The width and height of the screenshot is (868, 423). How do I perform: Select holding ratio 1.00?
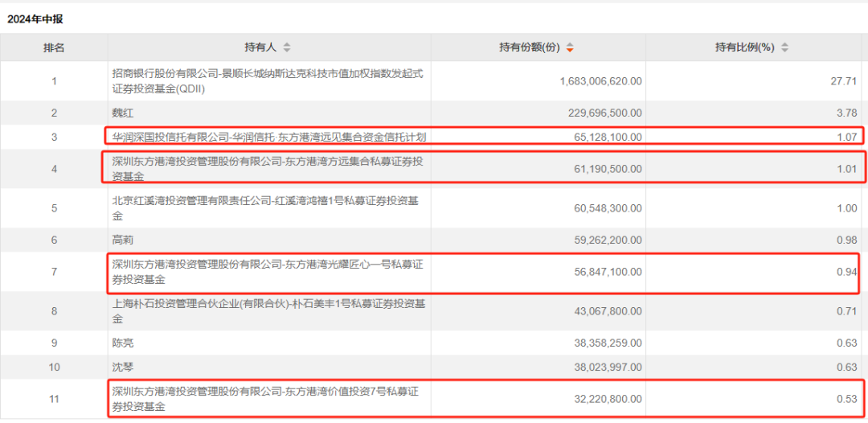point(849,209)
